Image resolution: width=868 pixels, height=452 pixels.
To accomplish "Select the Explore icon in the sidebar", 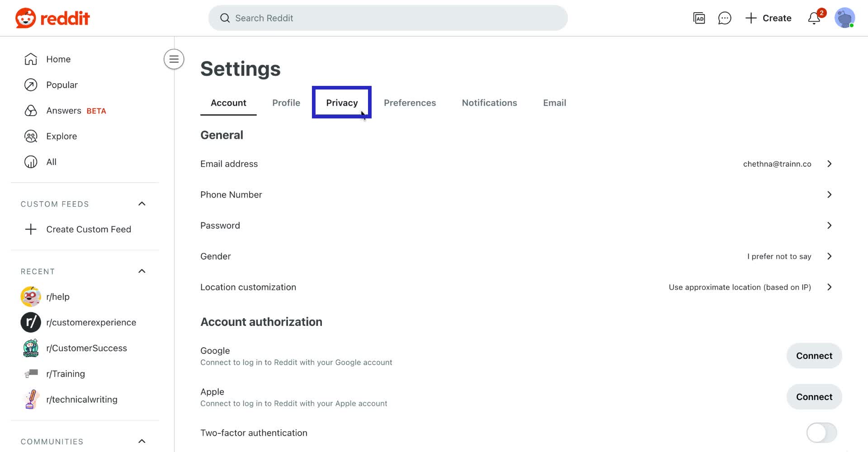I will (30, 136).
